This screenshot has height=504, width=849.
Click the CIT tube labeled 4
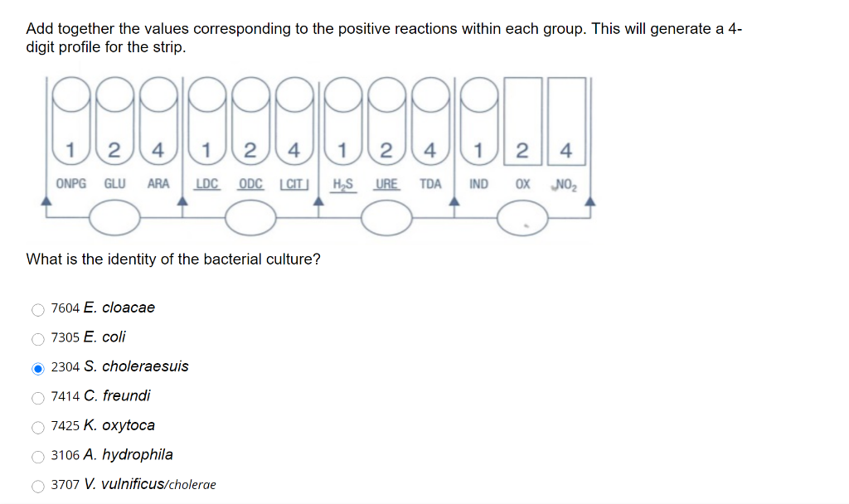tap(295, 124)
